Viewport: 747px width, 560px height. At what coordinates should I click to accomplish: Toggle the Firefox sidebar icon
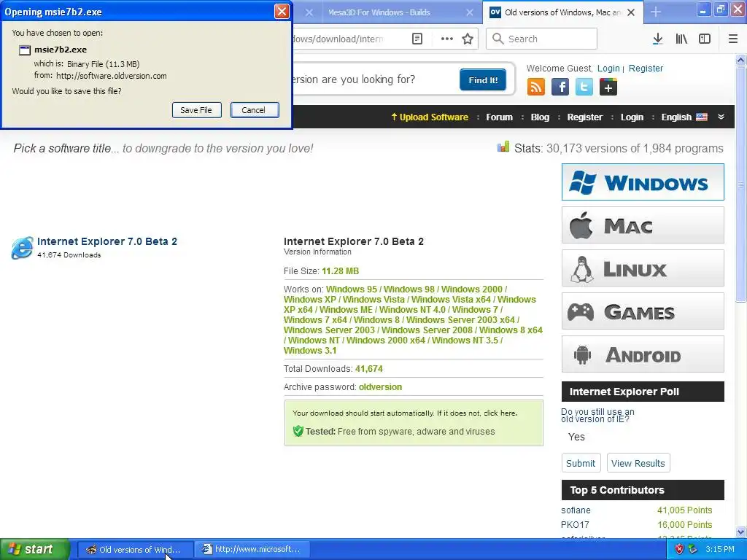click(x=705, y=39)
